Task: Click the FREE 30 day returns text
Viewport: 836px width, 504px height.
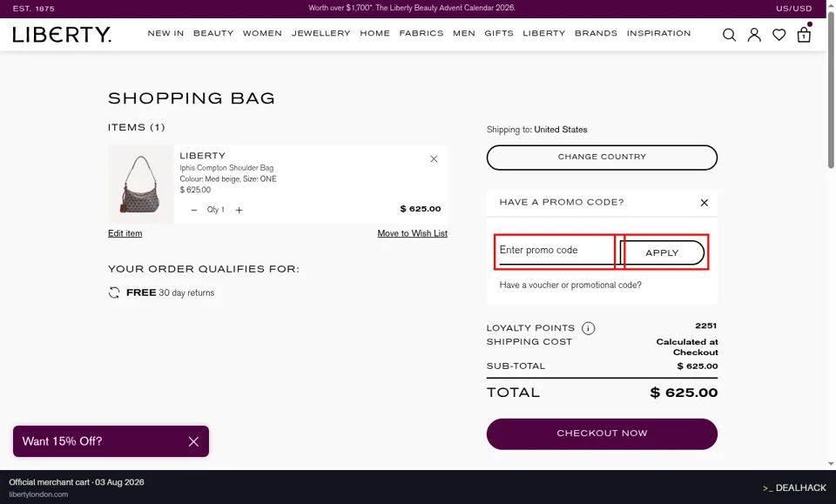Action: click(170, 292)
